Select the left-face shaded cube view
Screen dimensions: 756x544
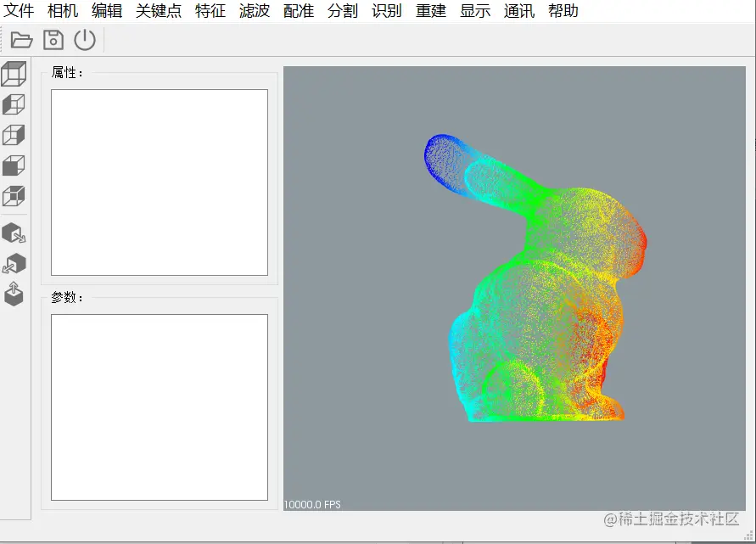pos(14,104)
